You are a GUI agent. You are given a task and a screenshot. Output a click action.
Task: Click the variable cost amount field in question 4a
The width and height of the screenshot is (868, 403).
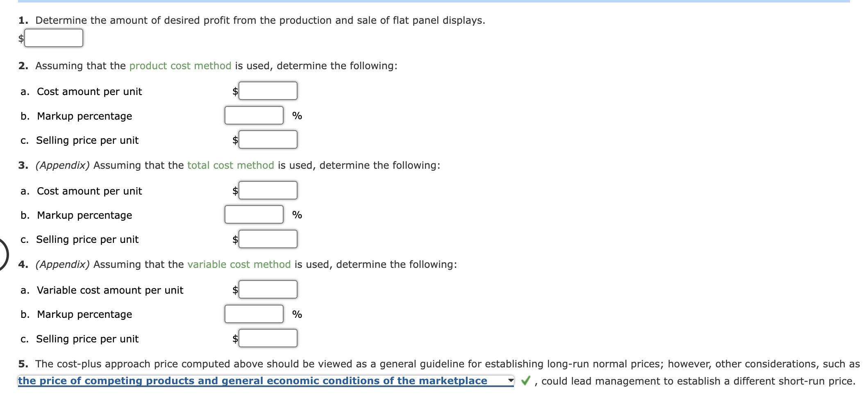pyautogui.click(x=268, y=289)
